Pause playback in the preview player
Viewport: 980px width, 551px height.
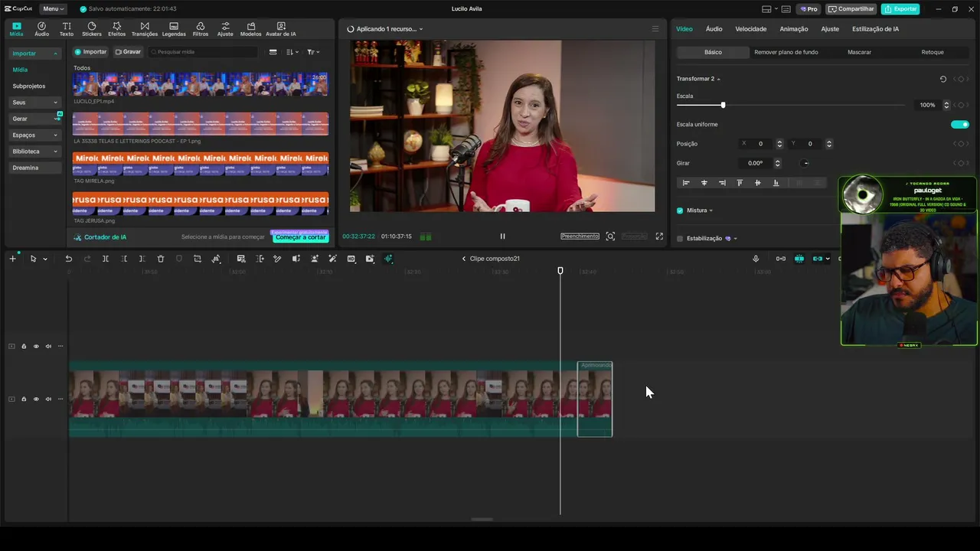[x=502, y=236]
